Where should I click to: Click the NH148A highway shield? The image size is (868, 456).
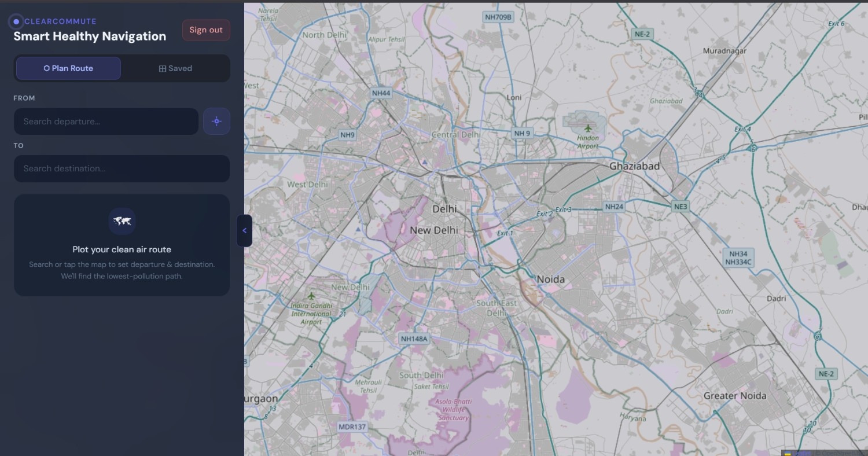pyautogui.click(x=414, y=339)
